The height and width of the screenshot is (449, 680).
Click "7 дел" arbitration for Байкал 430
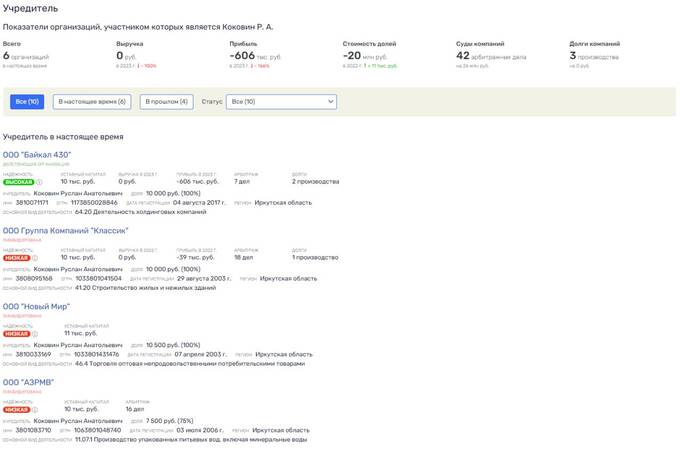point(242,182)
